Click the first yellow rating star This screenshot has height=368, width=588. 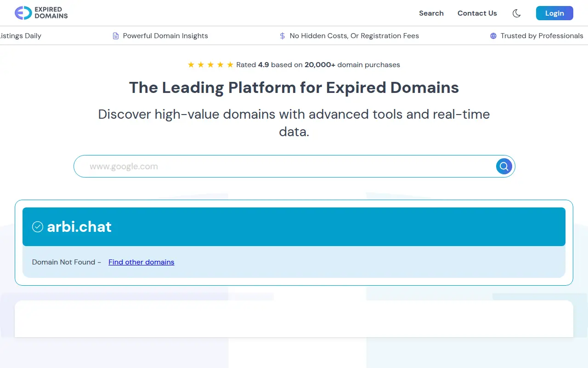click(191, 65)
